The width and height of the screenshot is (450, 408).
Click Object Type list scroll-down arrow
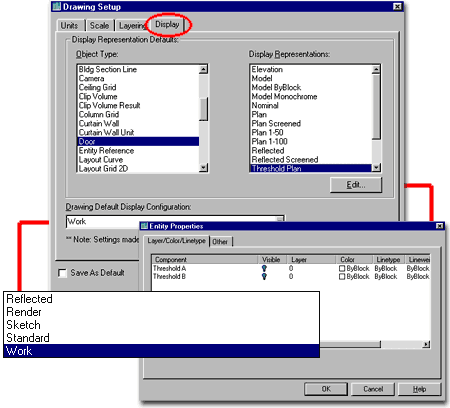point(203,168)
